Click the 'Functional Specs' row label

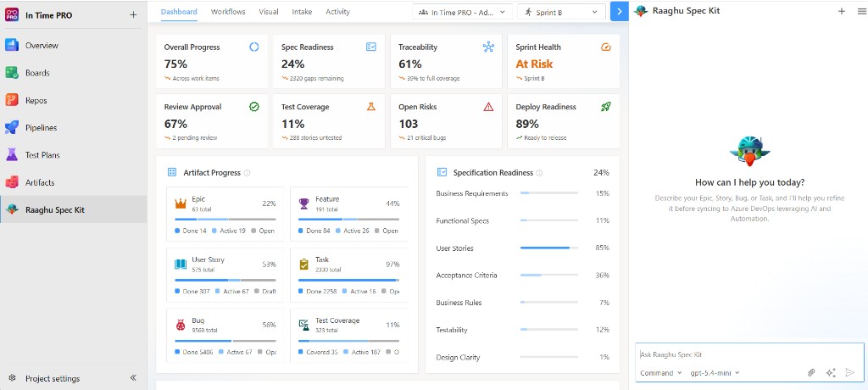462,220
